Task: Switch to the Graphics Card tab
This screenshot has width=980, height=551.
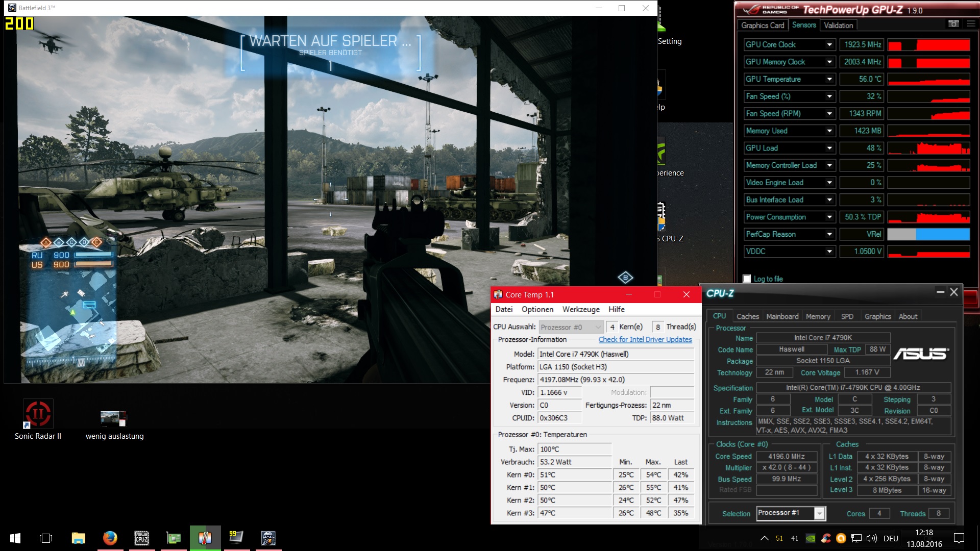Action: pyautogui.click(x=762, y=25)
